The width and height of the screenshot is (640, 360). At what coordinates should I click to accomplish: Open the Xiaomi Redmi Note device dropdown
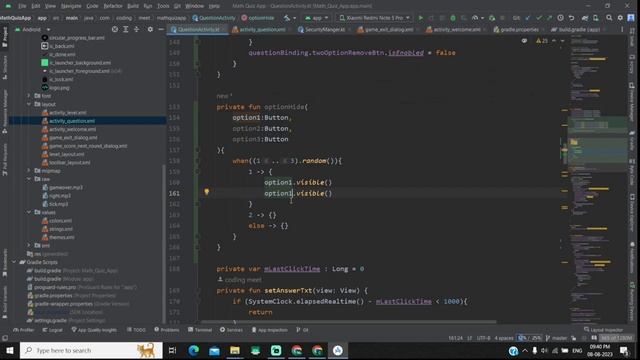point(374,18)
